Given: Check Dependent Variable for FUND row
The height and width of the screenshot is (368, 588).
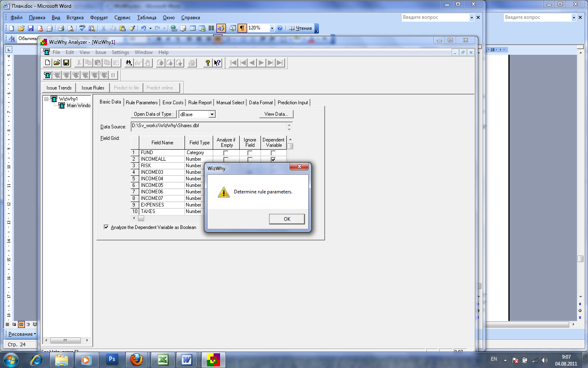Looking at the screenshot, I should [x=273, y=153].
